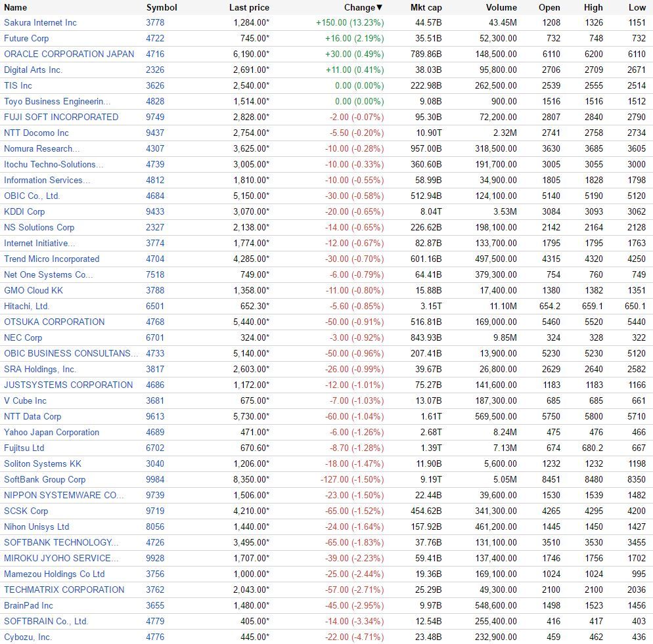Screen dimensions: 653x644
Task: Open JUSTSYSTEMS CORPORATION link
Action: (x=68, y=385)
